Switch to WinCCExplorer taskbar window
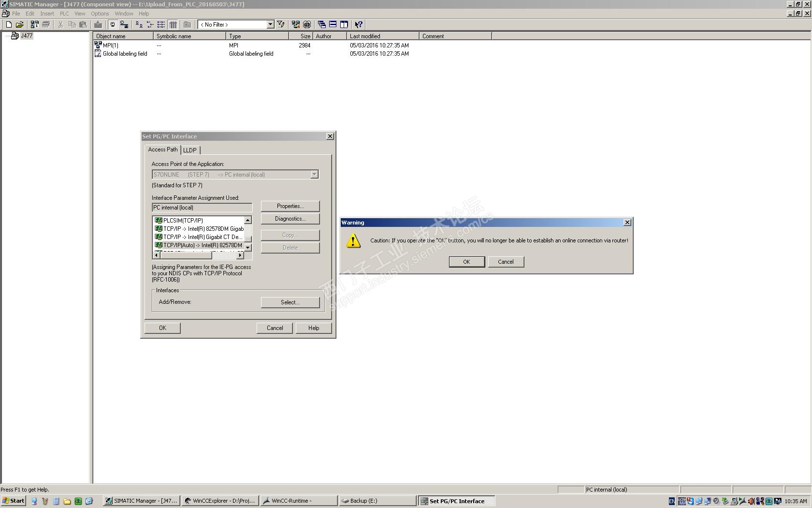The width and height of the screenshot is (812, 508). pyautogui.click(x=220, y=501)
